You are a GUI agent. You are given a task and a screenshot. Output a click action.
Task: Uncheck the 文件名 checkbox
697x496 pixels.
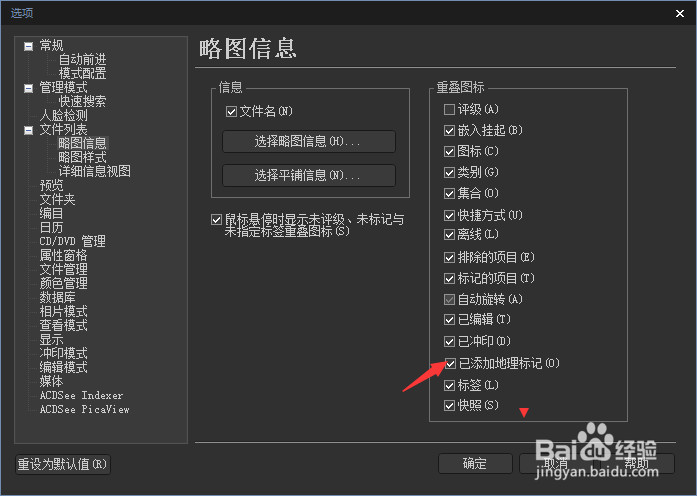point(231,112)
